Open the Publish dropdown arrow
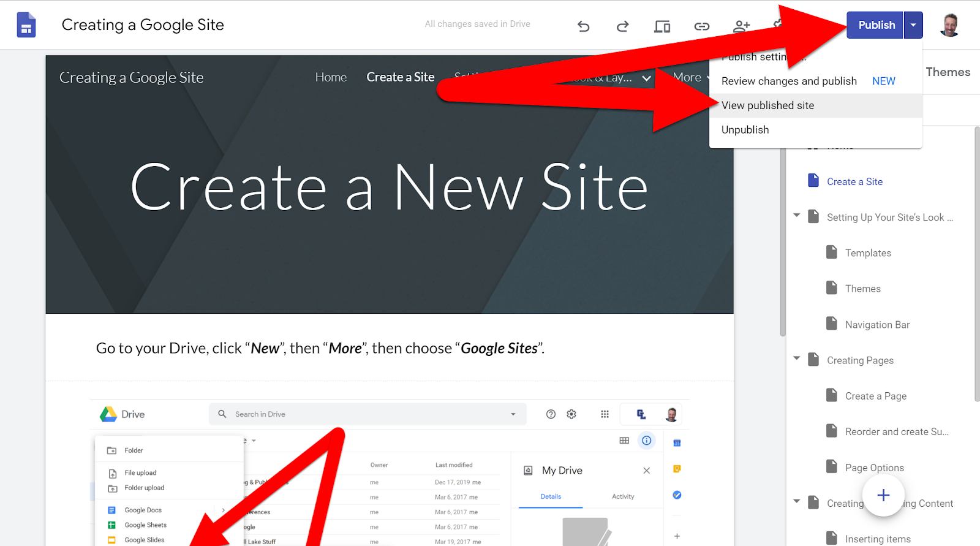Screen dimensions: 980x546 click(913, 25)
